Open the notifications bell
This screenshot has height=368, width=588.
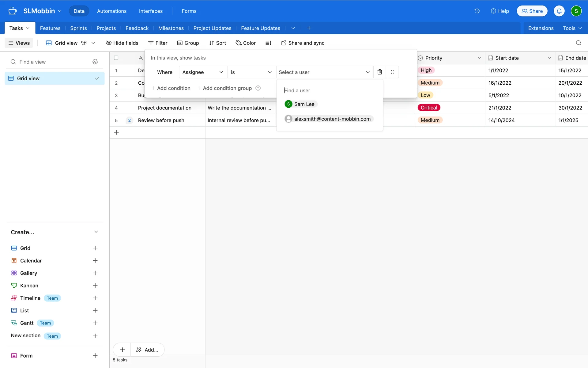(559, 11)
